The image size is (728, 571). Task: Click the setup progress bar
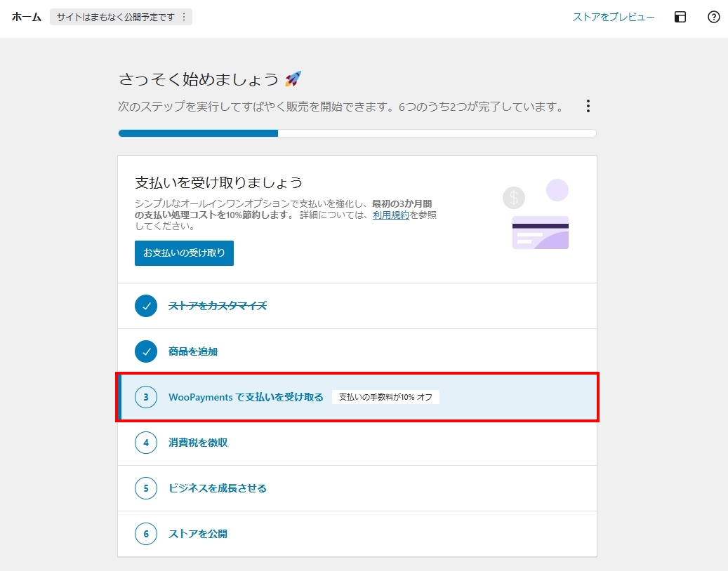357,133
